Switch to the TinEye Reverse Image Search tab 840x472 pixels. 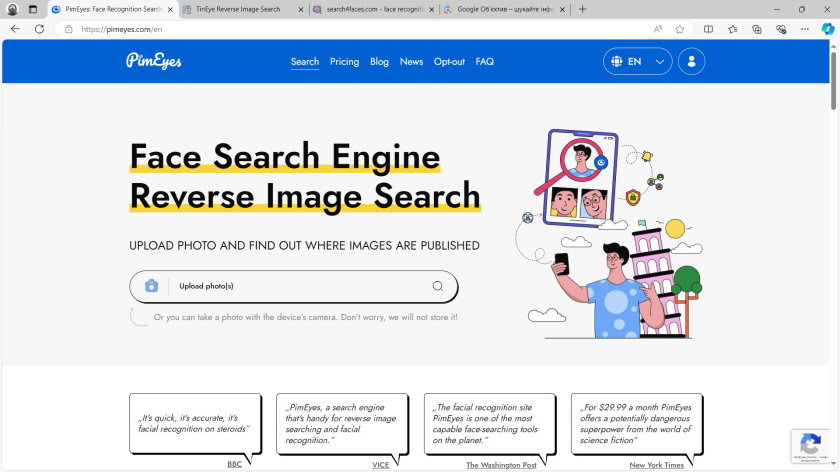(240, 9)
